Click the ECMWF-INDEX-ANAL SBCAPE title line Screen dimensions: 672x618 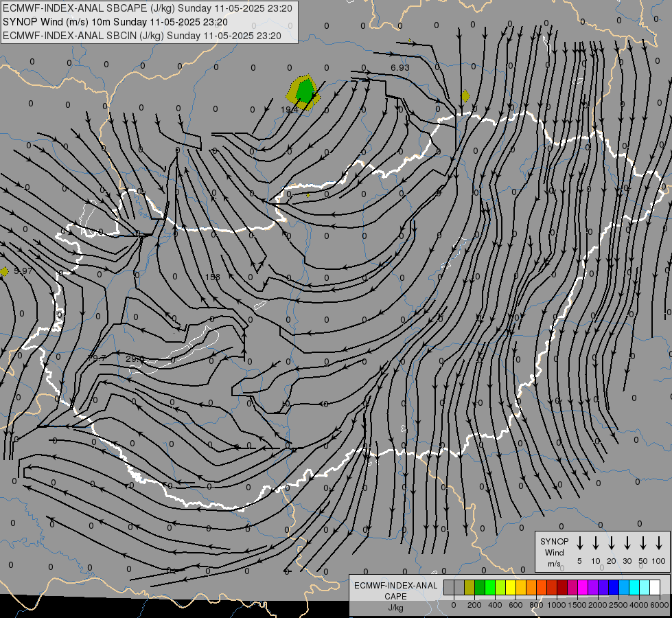[148, 8]
